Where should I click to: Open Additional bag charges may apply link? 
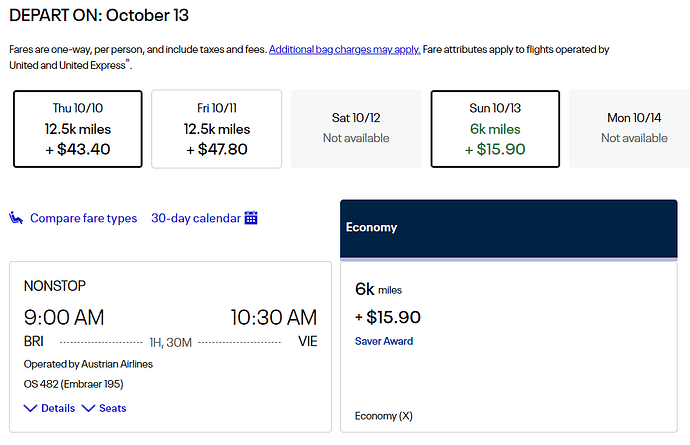[345, 49]
